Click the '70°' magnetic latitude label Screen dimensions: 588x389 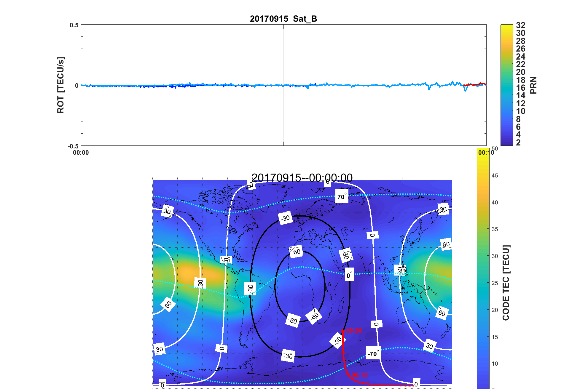click(x=342, y=196)
